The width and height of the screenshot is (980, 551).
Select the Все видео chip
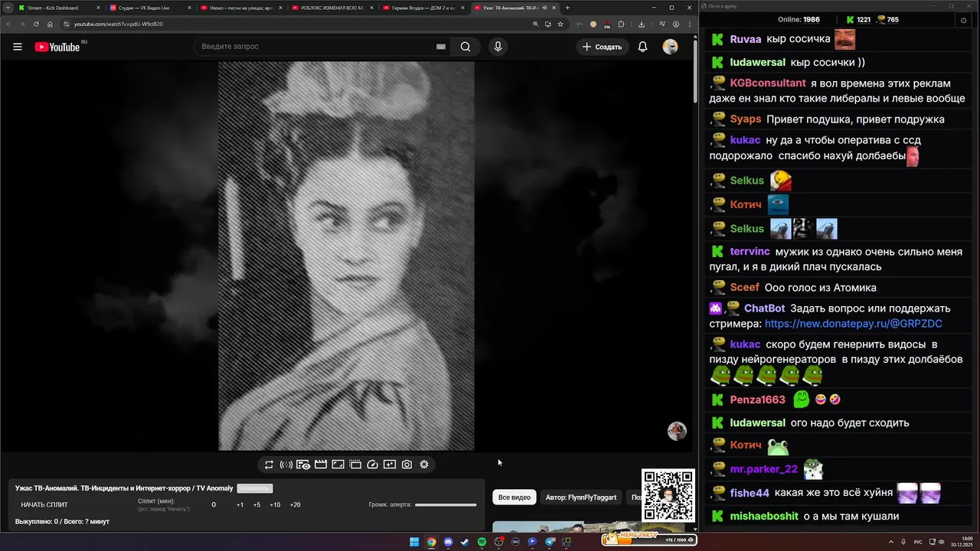point(514,497)
